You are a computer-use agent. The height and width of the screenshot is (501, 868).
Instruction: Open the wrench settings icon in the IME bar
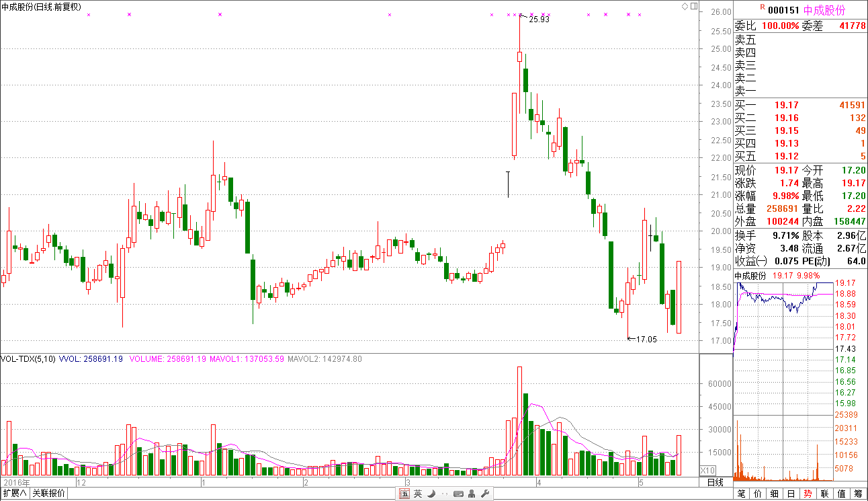point(484,494)
